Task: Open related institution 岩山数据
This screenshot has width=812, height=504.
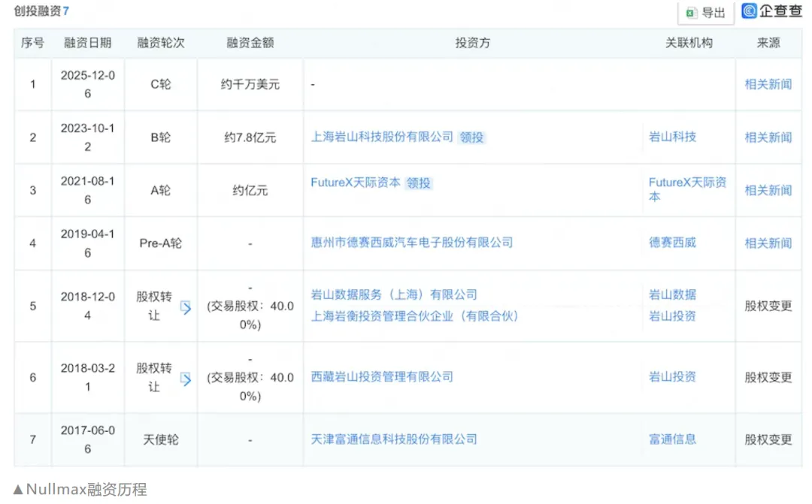Action: pos(672,294)
